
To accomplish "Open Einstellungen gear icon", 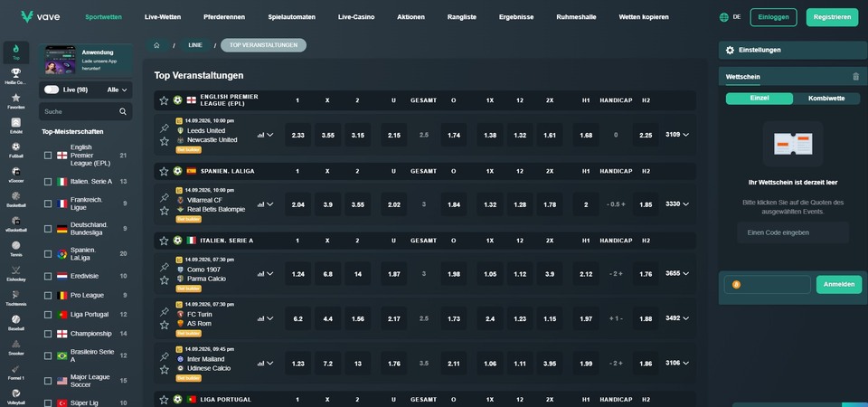I will pos(730,50).
